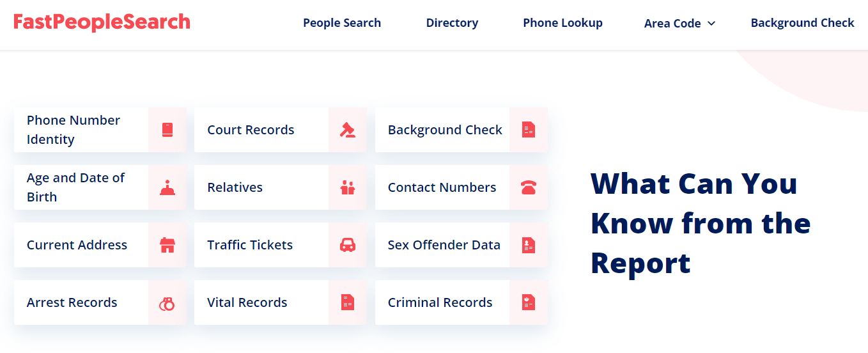Select the Arrest Records label
The height and width of the screenshot is (353, 868).
pos(72,302)
